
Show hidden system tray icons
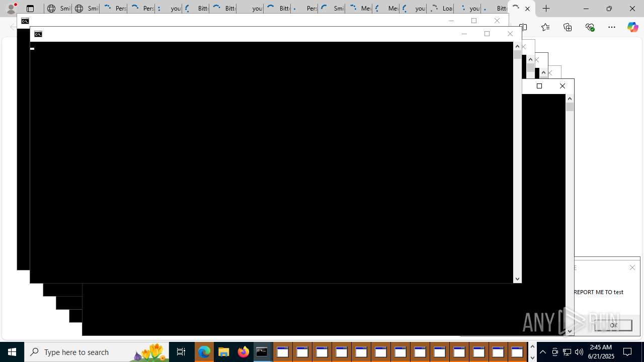543,352
